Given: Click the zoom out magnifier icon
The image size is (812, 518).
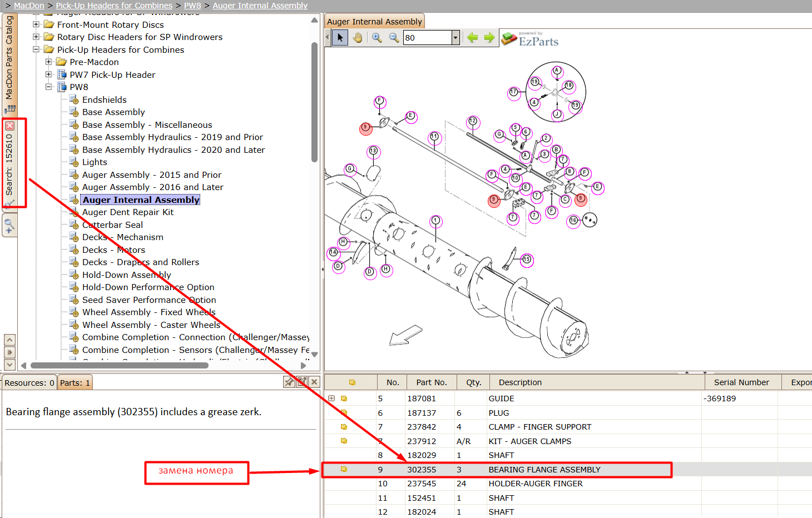Looking at the screenshot, I should click(x=394, y=38).
